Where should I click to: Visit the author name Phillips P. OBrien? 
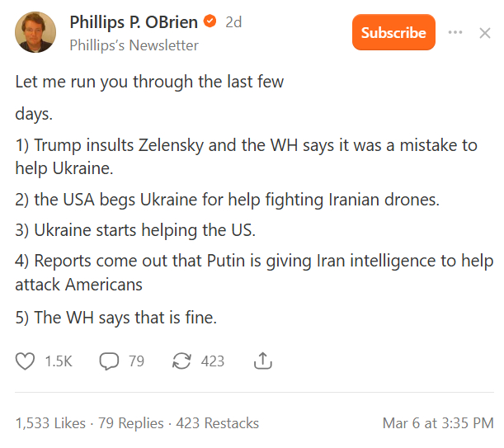click(134, 22)
